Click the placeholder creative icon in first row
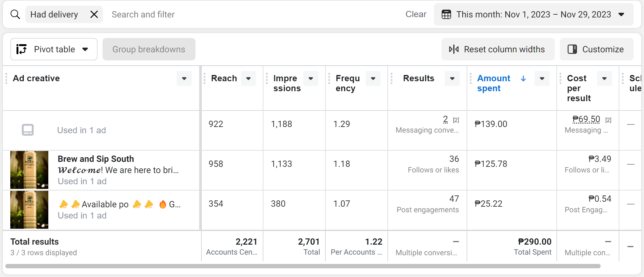The width and height of the screenshot is (644, 277). pyautogui.click(x=28, y=130)
